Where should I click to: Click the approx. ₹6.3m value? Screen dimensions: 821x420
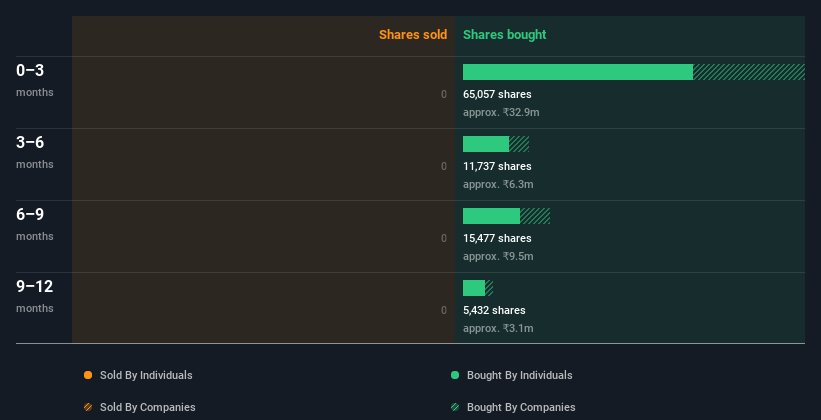coord(498,184)
